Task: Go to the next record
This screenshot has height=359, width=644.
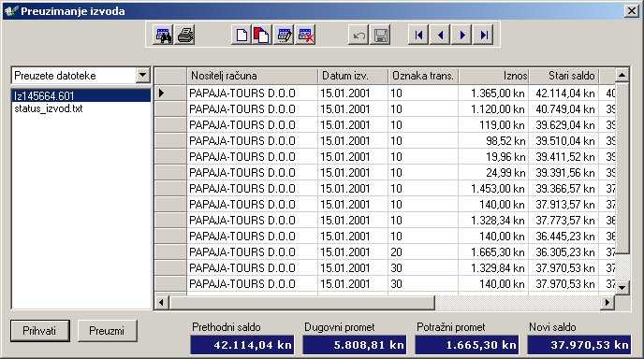Action: tap(461, 35)
